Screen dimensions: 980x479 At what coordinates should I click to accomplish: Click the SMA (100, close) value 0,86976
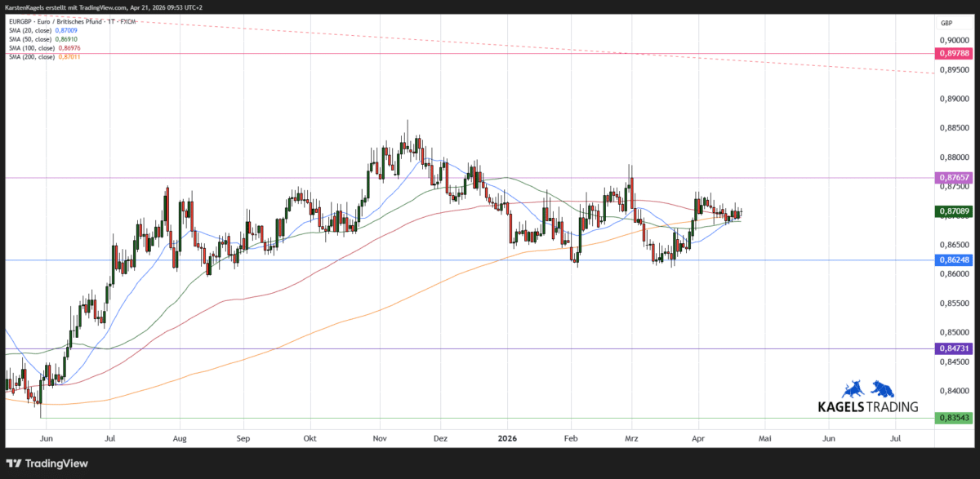click(x=69, y=47)
